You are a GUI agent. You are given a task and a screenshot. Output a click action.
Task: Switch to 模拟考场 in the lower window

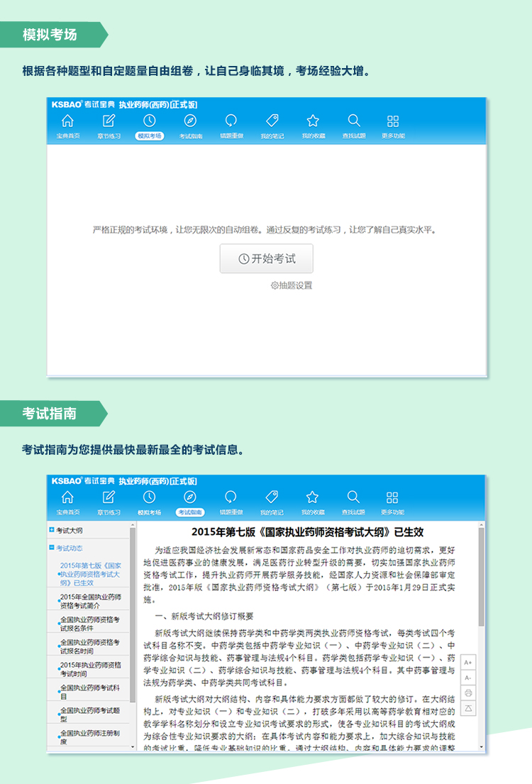click(x=149, y=503)
